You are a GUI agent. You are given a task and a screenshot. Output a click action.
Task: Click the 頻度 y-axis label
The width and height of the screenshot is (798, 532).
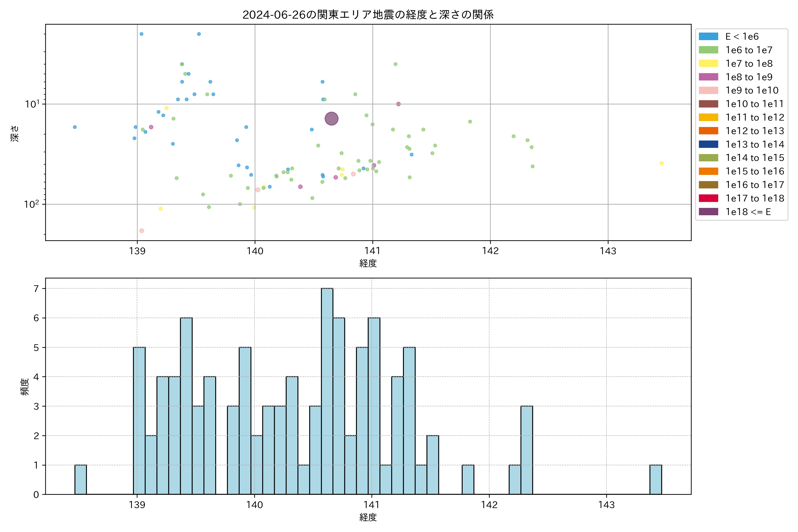(25, 387)
